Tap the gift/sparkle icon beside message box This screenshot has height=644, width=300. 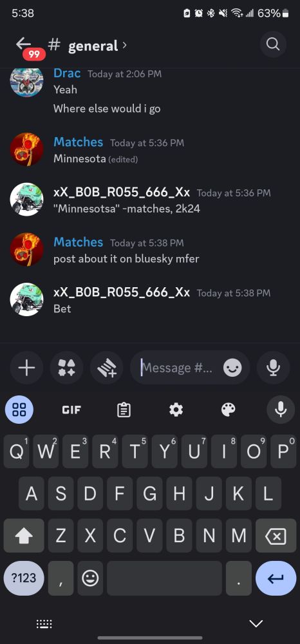[x=107, y=368]
